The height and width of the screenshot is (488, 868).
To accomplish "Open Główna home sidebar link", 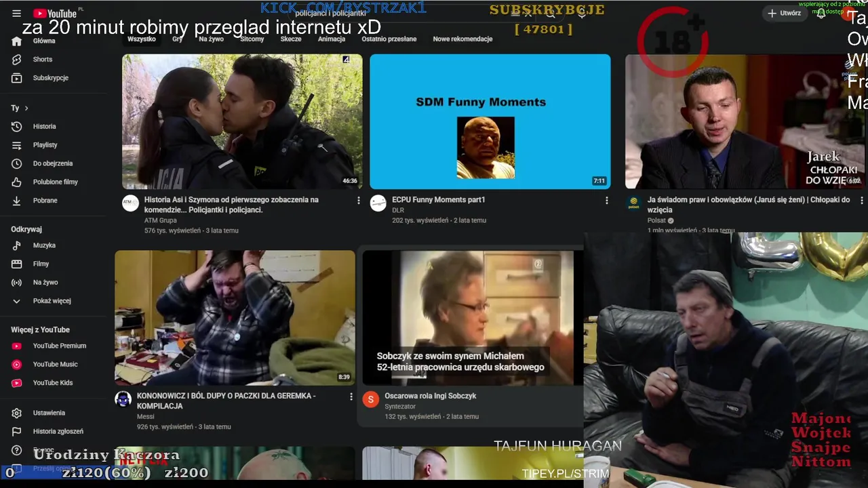I will tap(45, 41).
